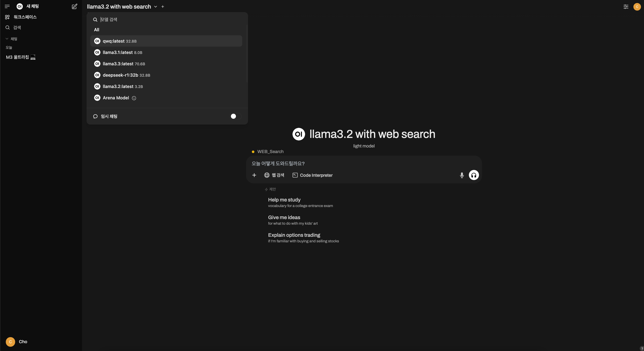
Task: Add another model with plus icon
Action: click(x=163, y=7)
